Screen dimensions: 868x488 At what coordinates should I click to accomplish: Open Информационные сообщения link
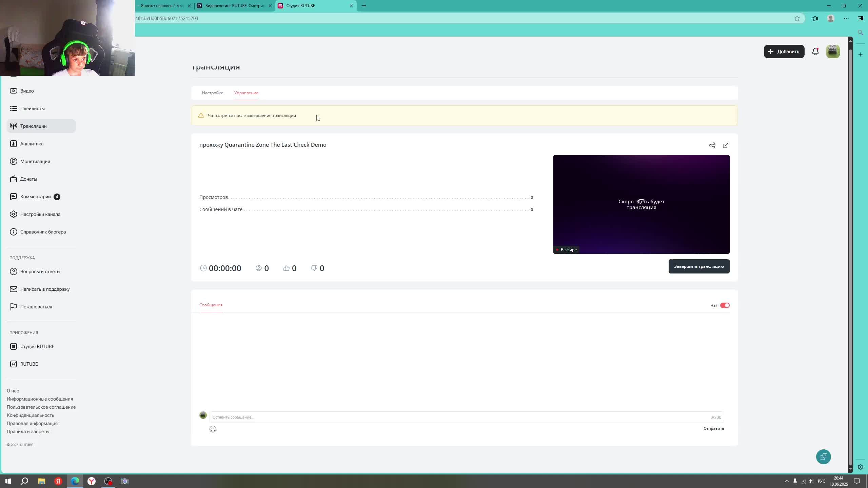40,399
